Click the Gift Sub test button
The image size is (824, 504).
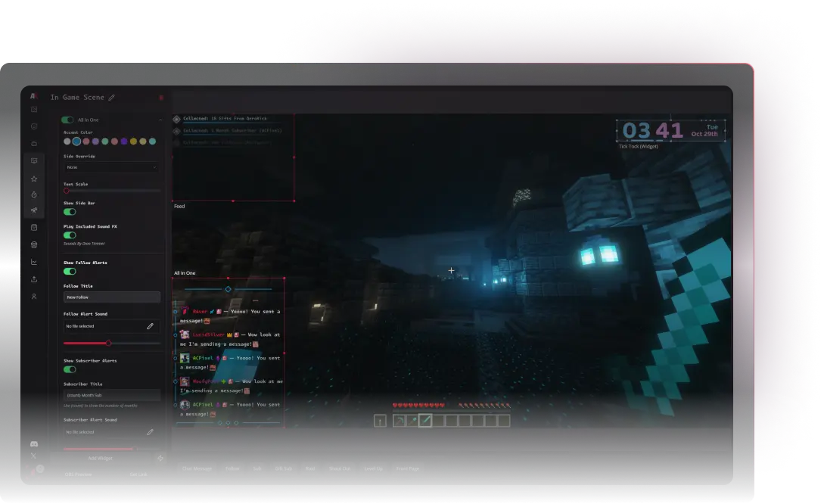(x=283, y=468)
